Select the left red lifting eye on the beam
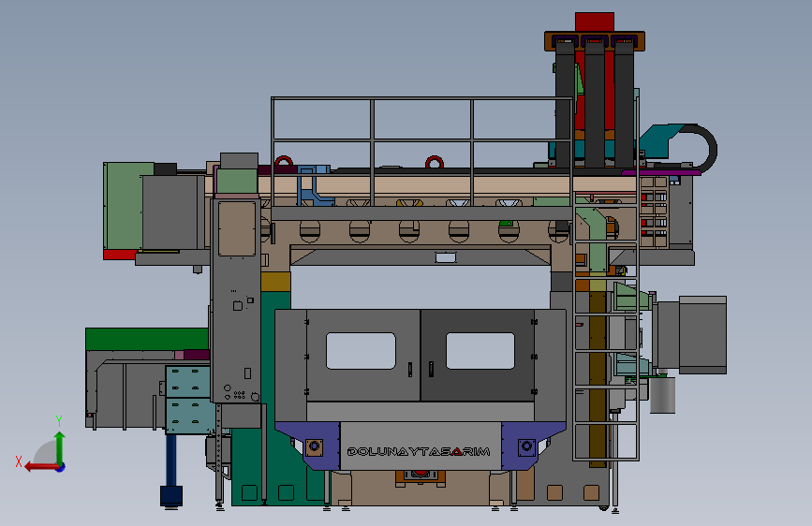This screenshot has height=526, width=812. pyautogui.click(x=284, y=161)
